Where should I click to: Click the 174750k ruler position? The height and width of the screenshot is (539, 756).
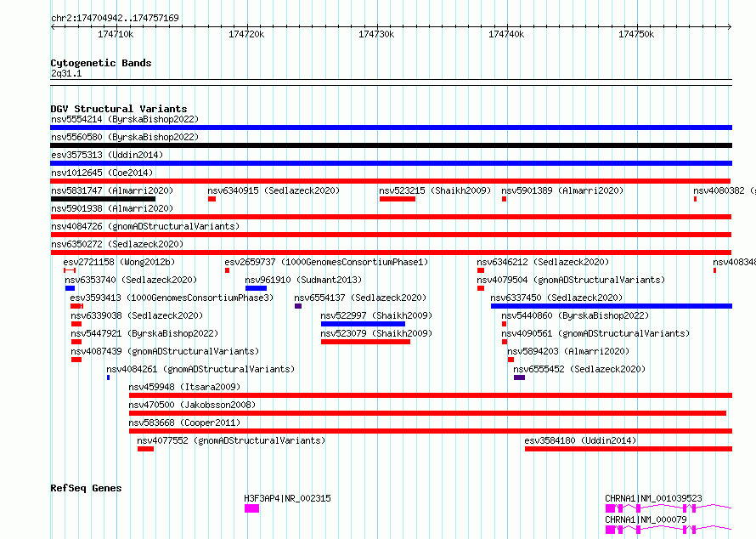coord(636,34)
